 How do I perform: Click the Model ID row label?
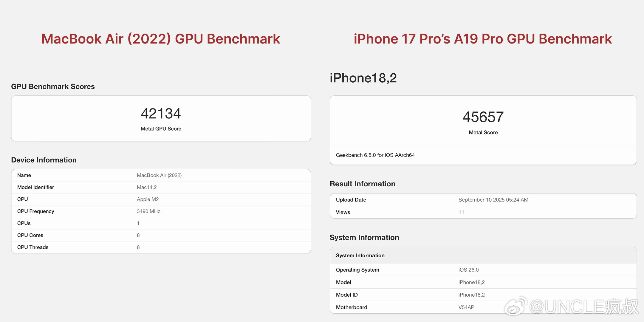coord(347,295)
